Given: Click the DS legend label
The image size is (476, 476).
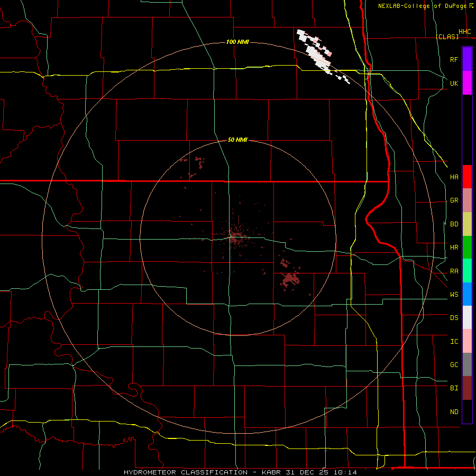Looking at the screenshot, I should (x=454, y=318).
